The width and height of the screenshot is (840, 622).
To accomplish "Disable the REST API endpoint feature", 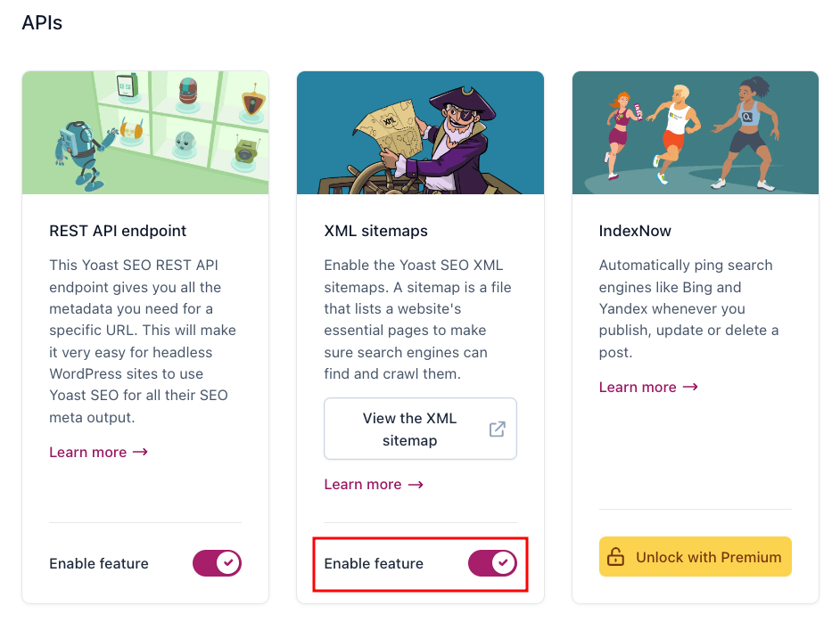I will 217,563.
